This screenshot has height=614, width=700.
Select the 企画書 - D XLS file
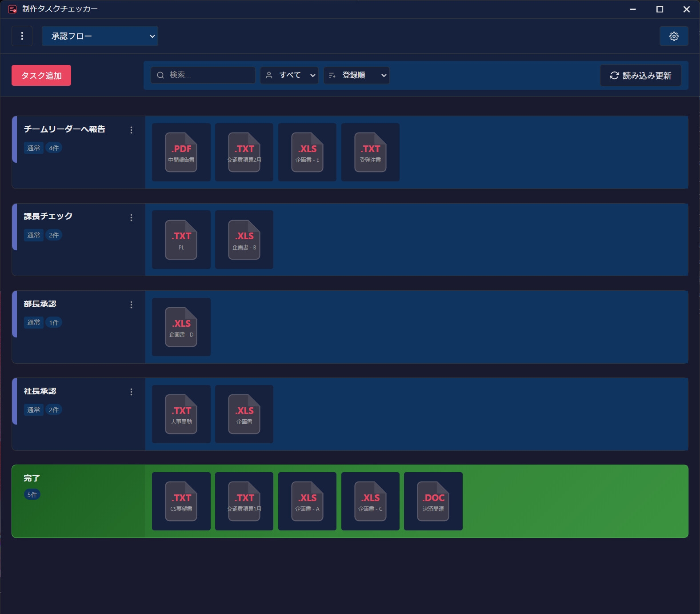click(181, 327)
